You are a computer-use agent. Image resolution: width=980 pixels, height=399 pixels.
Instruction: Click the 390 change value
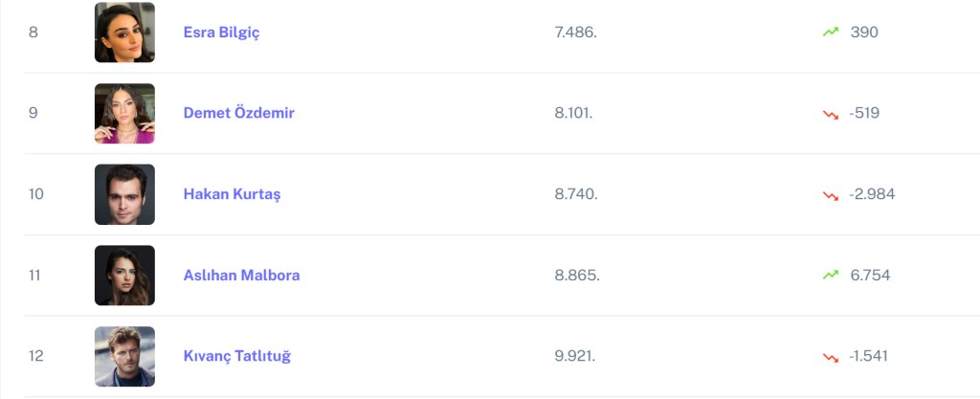click(864, 33)
